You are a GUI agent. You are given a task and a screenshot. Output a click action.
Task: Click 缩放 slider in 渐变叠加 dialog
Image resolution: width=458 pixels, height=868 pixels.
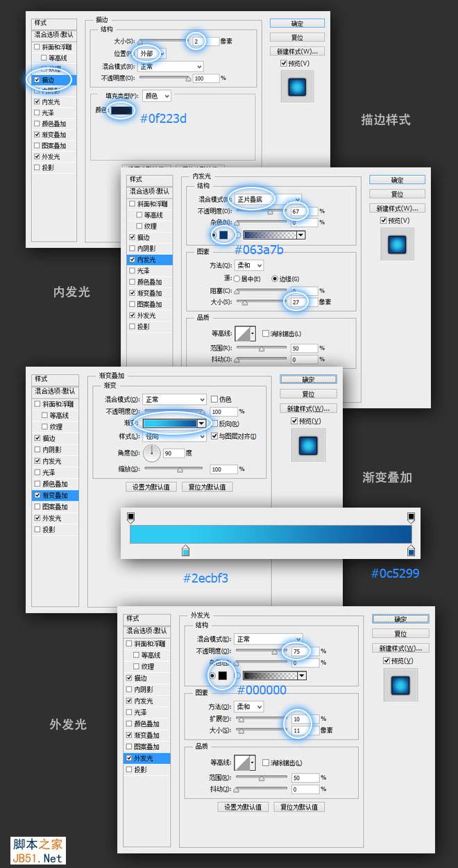pyautogui.click(x=175, y=469)
